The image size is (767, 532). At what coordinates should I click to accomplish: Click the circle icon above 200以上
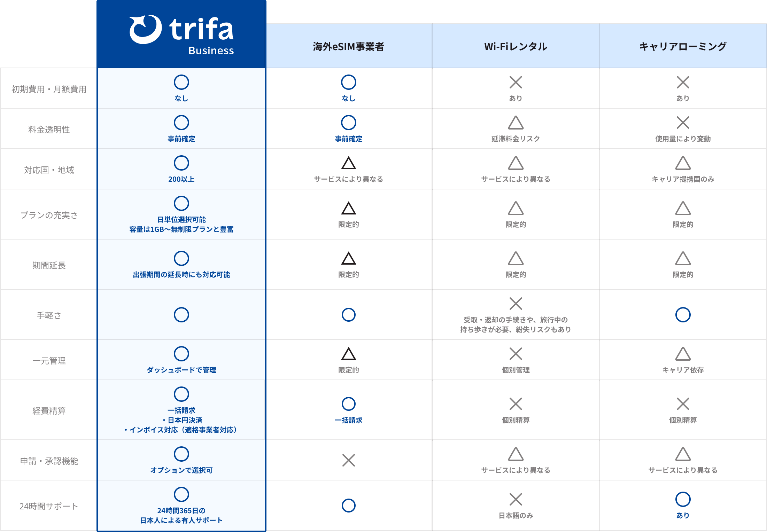coord(181,163)
